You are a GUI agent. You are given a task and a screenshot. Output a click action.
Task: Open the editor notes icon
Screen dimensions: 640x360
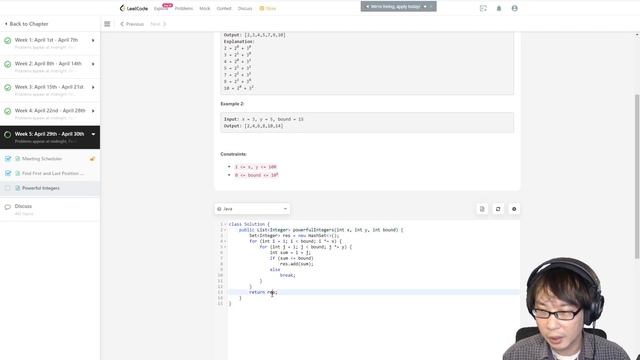pyautogui.click(x=482, y=209)
